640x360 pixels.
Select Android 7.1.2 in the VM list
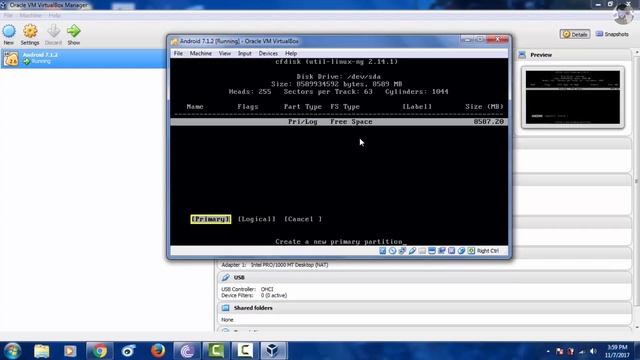pos(84,59)
